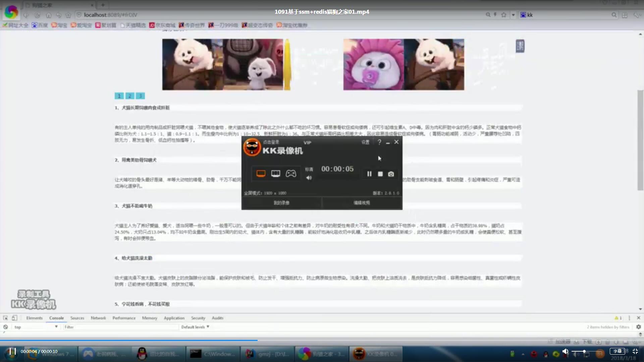This screenshot has width=644, height=362.
Task: Pause recording in KK录像机
Action: pos(369,174)
